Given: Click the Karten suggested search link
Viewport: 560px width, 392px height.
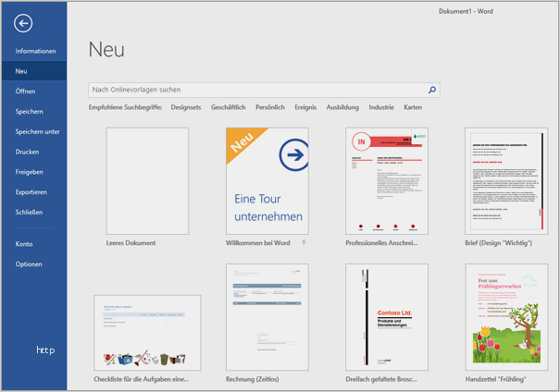Looking at the screenshot, I should pyautogui.click(x=413, y=108).
